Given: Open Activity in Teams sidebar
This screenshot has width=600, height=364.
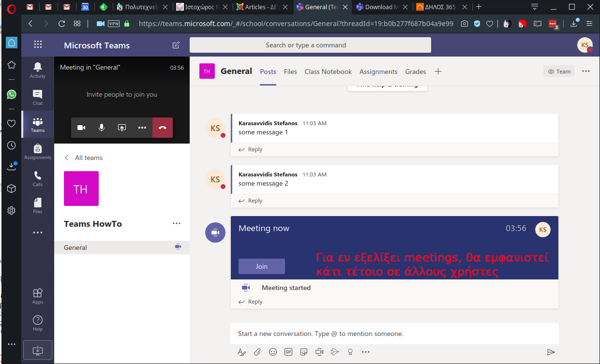Looking at the screenshot, I should [x=38, y=70].
